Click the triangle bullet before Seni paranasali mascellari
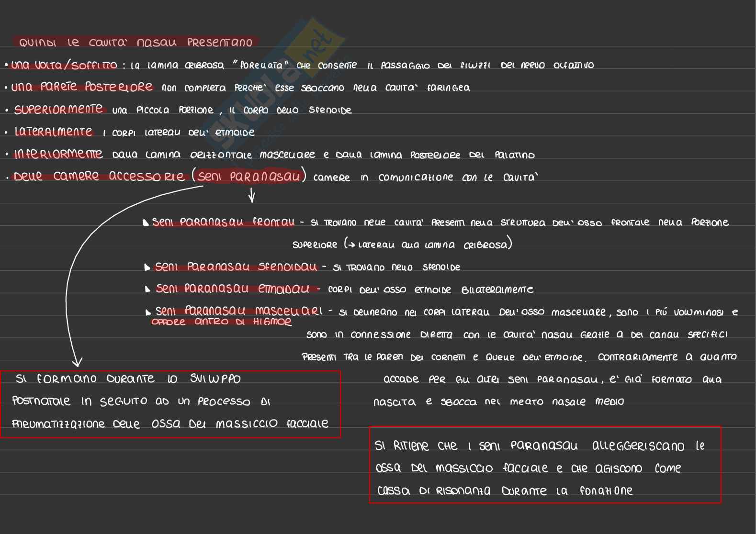The width and height of the screenshot is (756, 534). pos(148,312)
